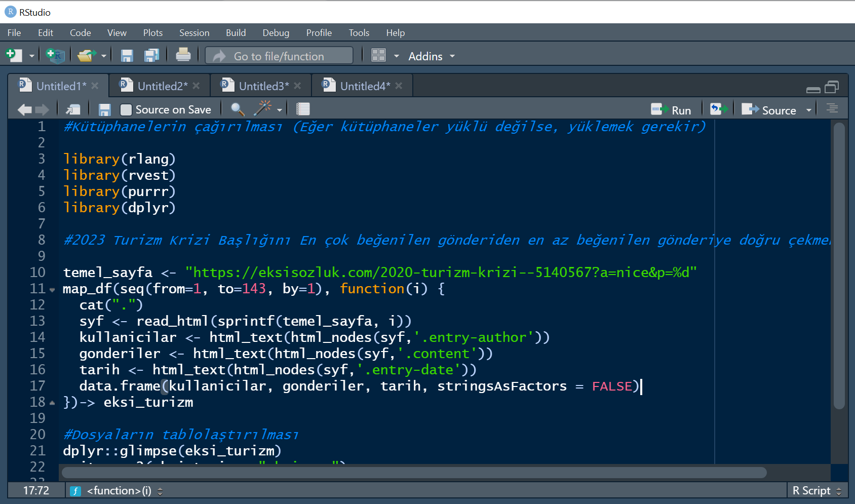Open the code tools magic wand
Image resolution: width=855 pixels, height=504 pixels.
click(x=263, y=109)
